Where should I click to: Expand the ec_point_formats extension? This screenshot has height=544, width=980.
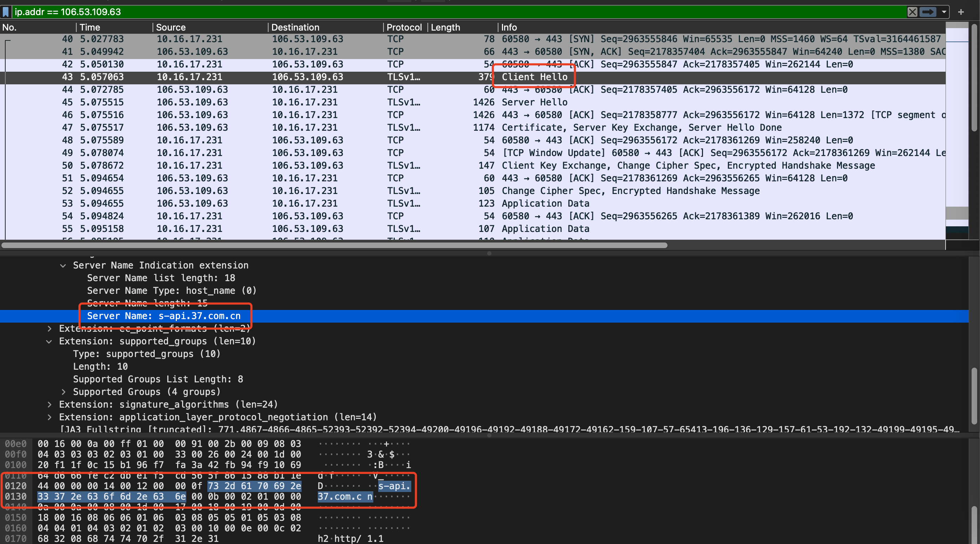pyautogui.click(x=50, y=328)
